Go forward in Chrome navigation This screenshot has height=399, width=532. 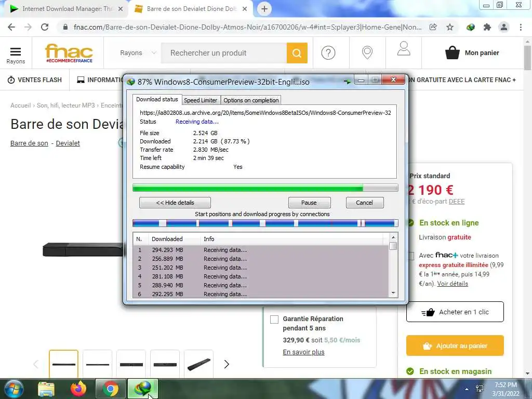(28, 27)
